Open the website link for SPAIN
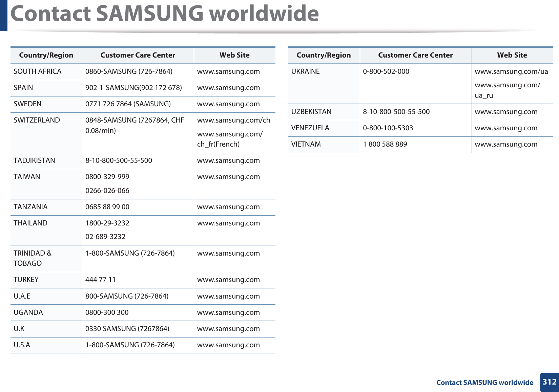 coord(228,88)
